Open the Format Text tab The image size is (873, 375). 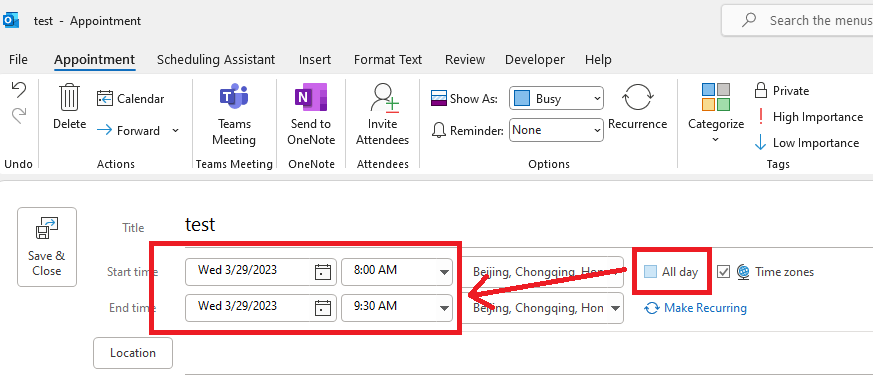pyautogui.click(x=388, y=60)
